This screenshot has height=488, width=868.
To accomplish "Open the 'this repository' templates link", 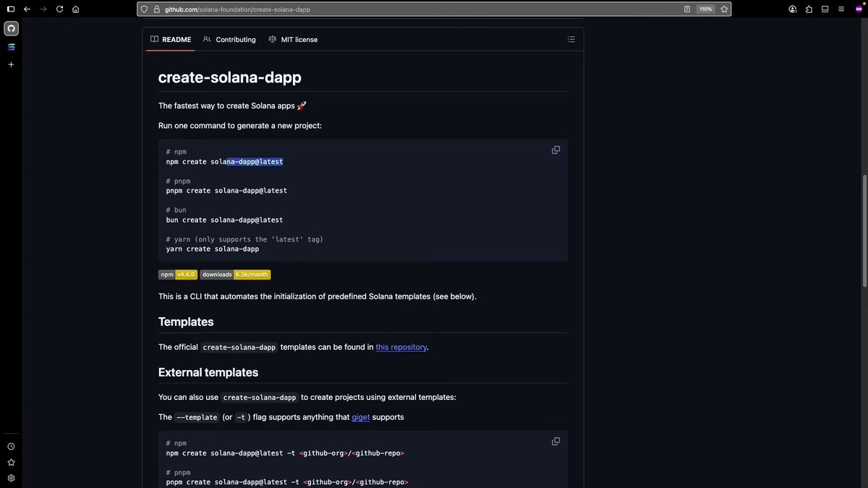I will (401, 347).
